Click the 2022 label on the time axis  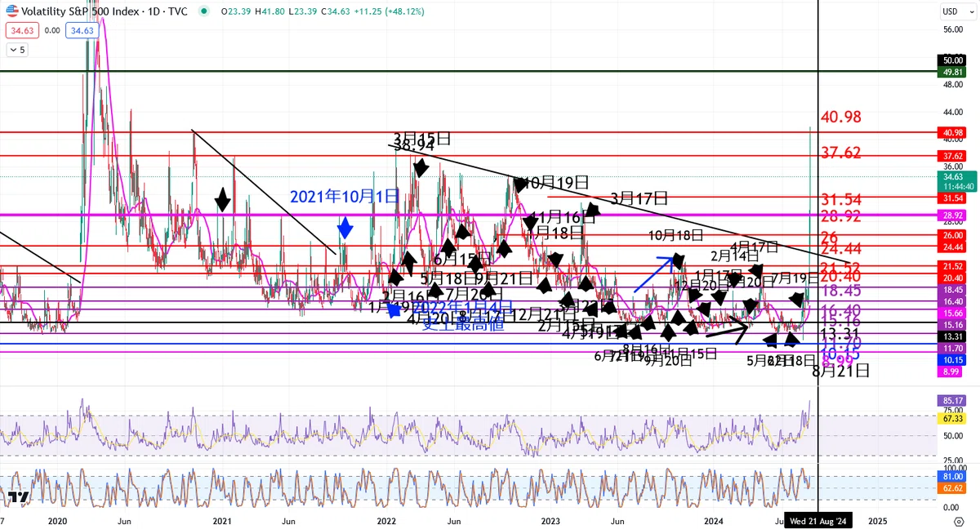tap(386, 520)
